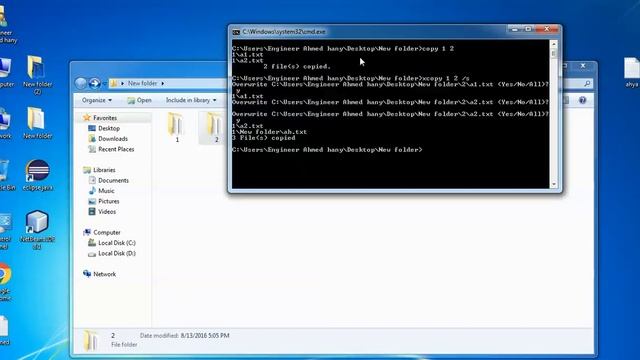Open New folder (2) desktop icon
Viewport: 640px width, 360px height.
click(37, 75)
